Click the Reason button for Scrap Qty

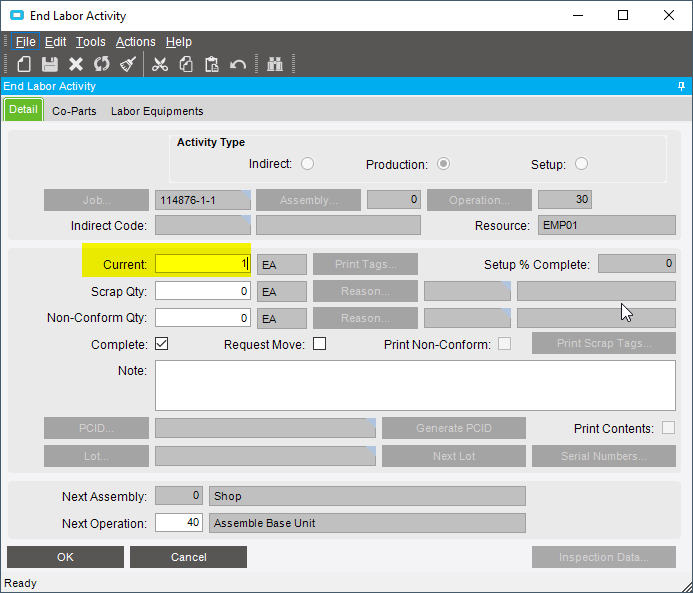pyautogui.click(x=366, y=291)
